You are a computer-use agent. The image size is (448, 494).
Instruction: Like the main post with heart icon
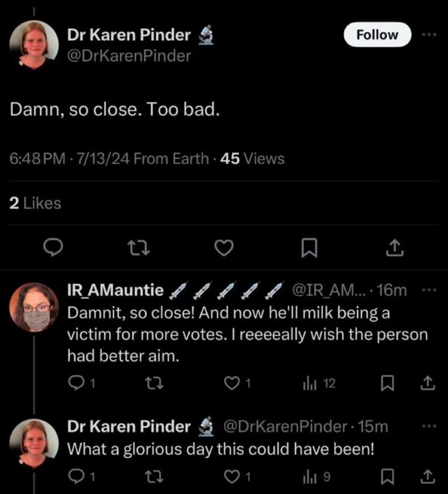pyautogui.click(x=224, y=248)
